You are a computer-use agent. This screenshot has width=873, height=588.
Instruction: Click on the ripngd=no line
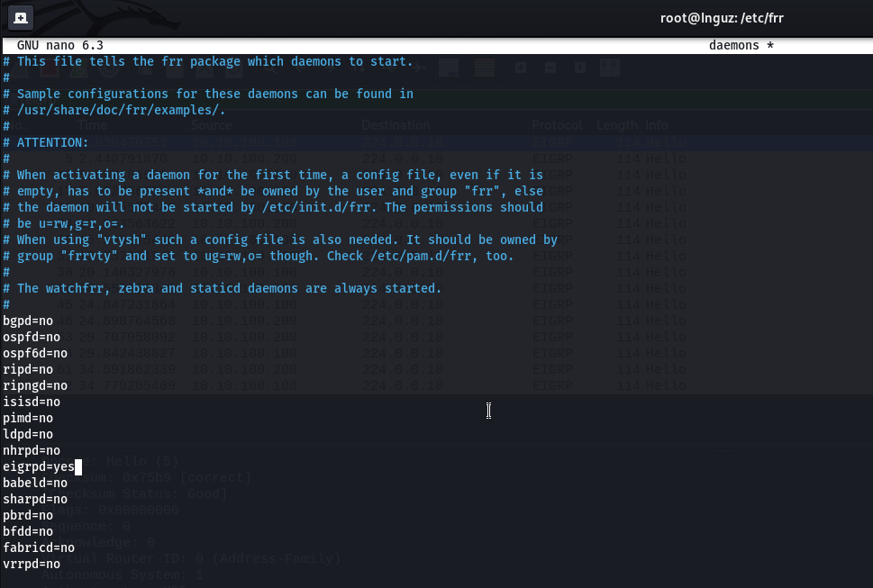(35, 385)
